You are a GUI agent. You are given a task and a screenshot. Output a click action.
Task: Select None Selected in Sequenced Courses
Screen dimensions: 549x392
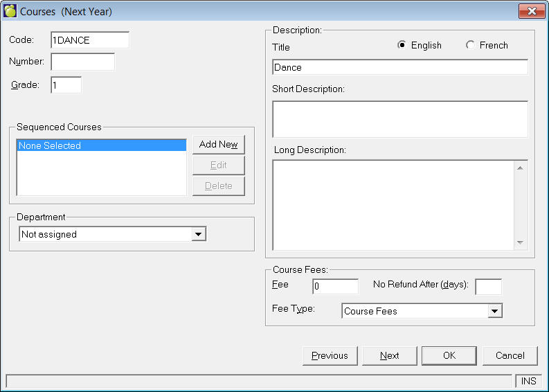click(x=101, y=146)
